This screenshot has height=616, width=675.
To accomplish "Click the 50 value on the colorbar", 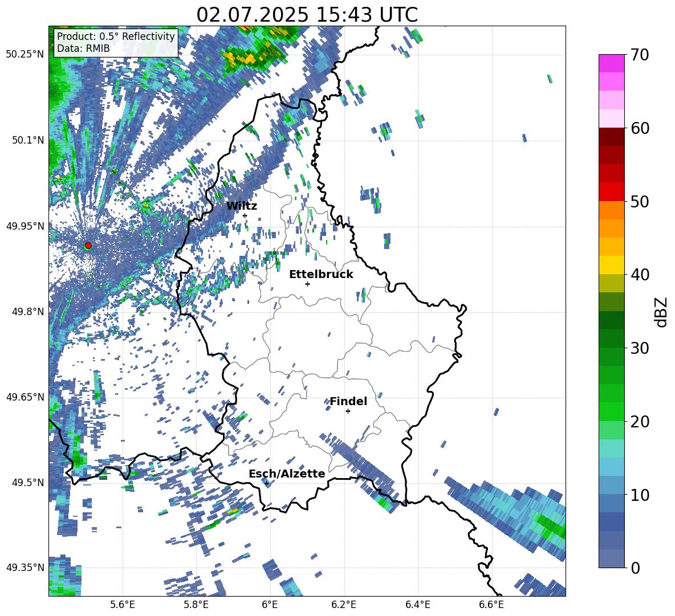I will point(639,201).
